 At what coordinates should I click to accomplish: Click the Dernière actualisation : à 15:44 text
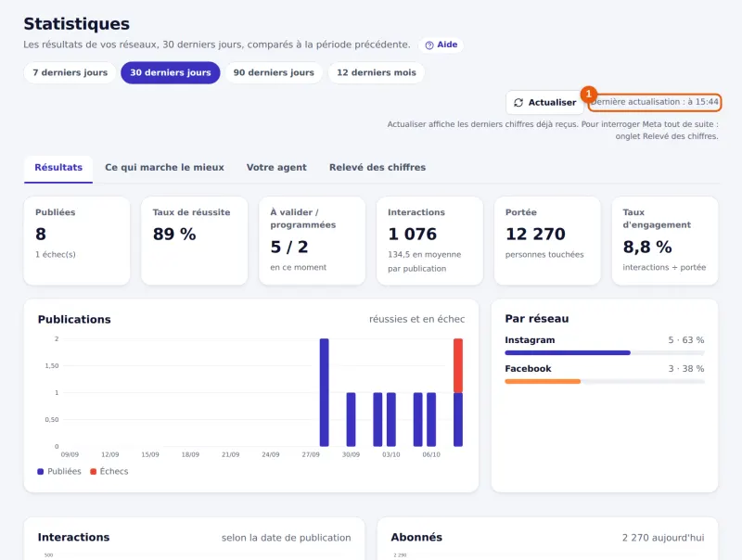pyautogui.click(x=655, y=102)
